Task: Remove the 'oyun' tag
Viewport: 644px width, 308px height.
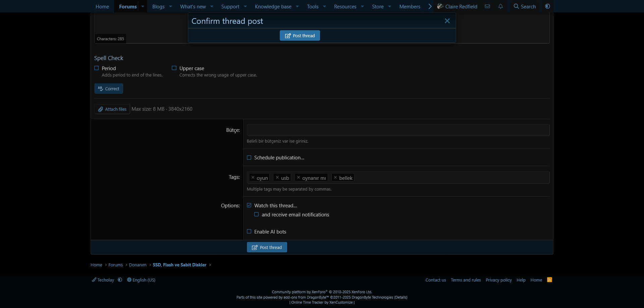Action: pyautogui.click(x=253, y=177)
